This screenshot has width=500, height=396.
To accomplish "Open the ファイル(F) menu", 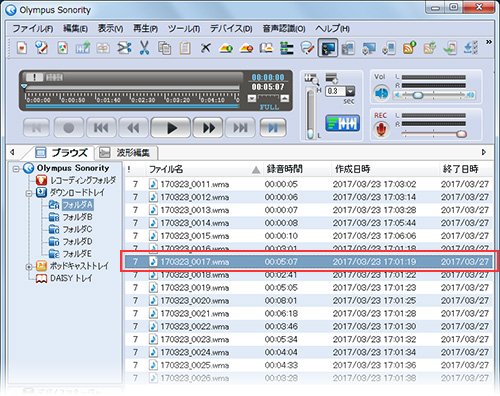I will click(x=32, y=29).
